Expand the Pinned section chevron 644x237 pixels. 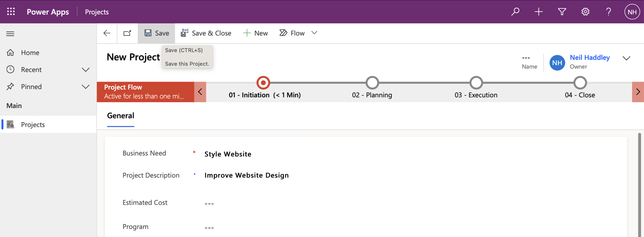coord(86,87)
